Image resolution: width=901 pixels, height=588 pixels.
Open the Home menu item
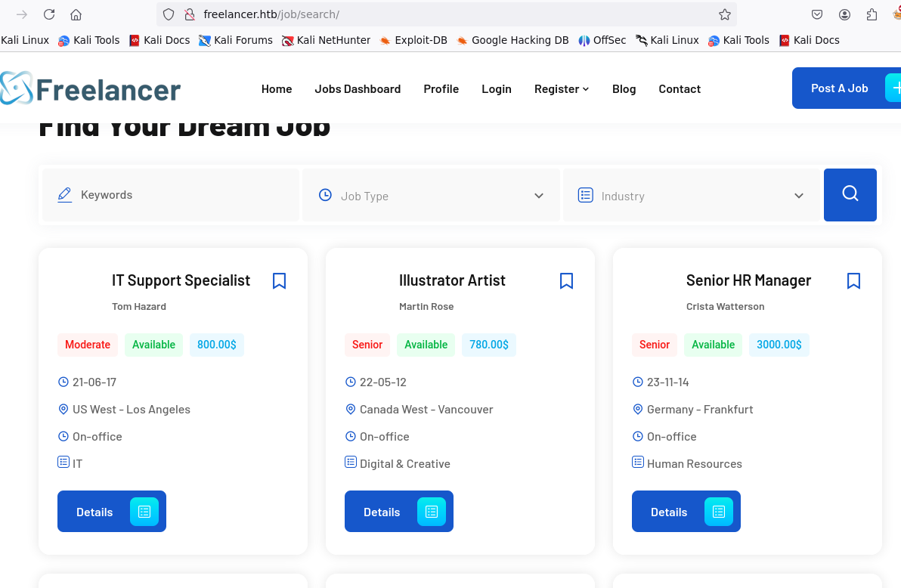click(x=277, y=89)
